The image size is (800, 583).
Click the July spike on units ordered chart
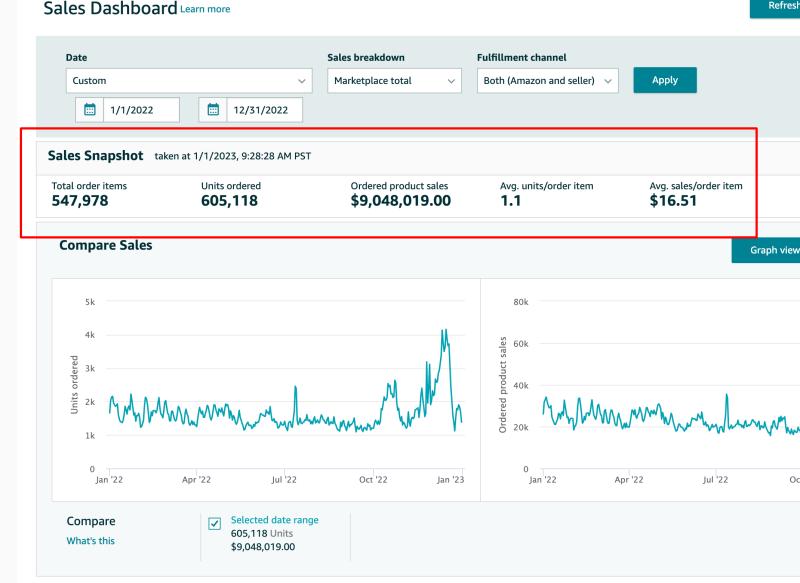(295, 389)
